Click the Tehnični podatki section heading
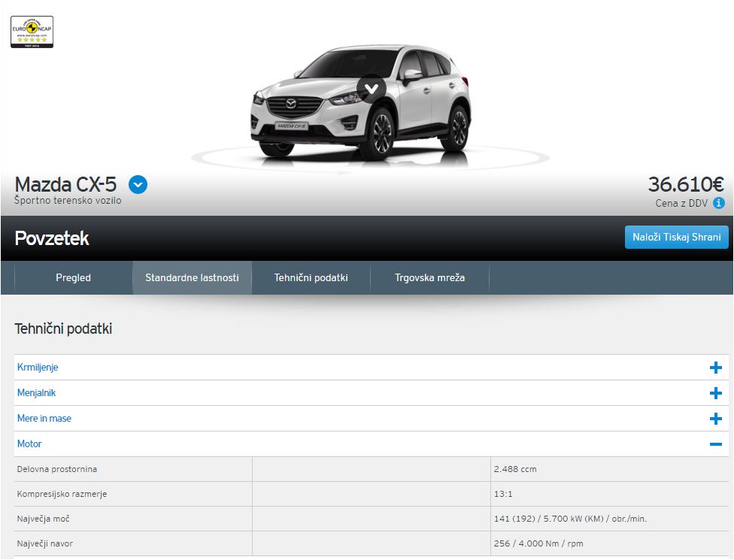The width and height of the screenshot is (734, 560). pyautogui.click(x=63, y=329)
